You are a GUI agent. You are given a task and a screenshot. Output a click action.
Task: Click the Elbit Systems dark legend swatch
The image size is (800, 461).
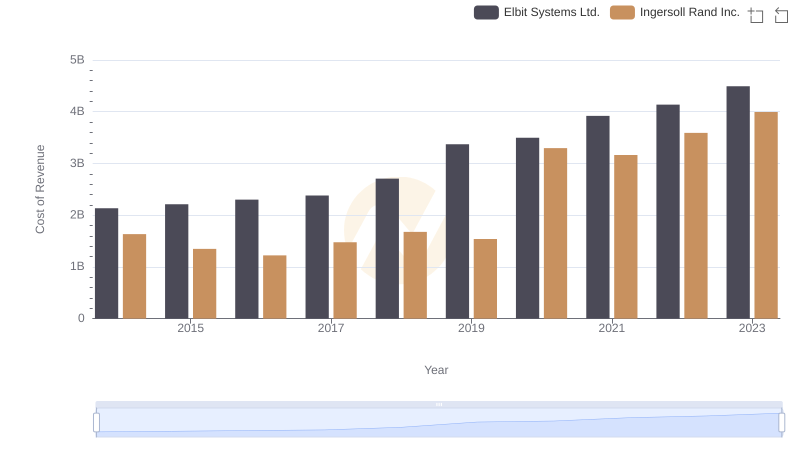[486, 12]
